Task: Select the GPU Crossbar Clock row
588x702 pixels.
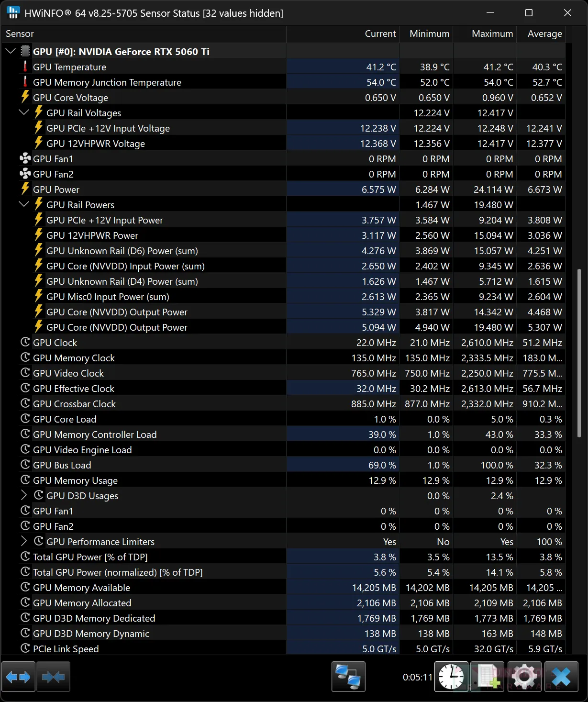Action: coord(283,404)
